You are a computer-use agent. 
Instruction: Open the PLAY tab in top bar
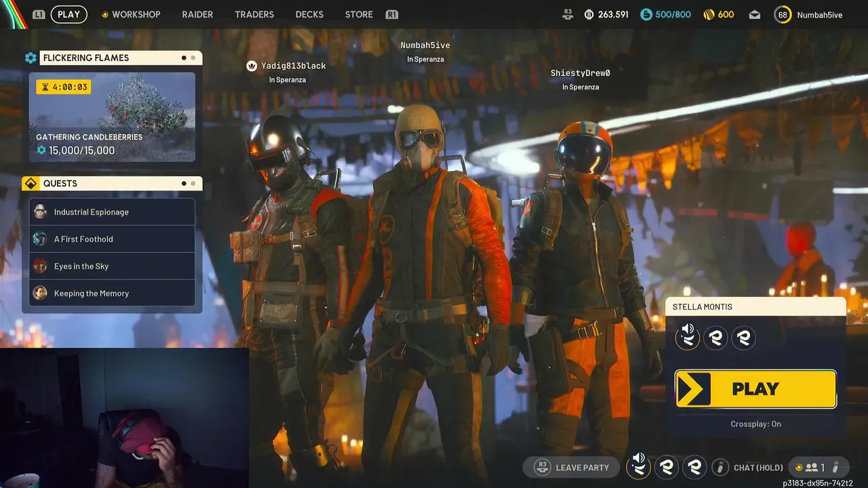69,14
